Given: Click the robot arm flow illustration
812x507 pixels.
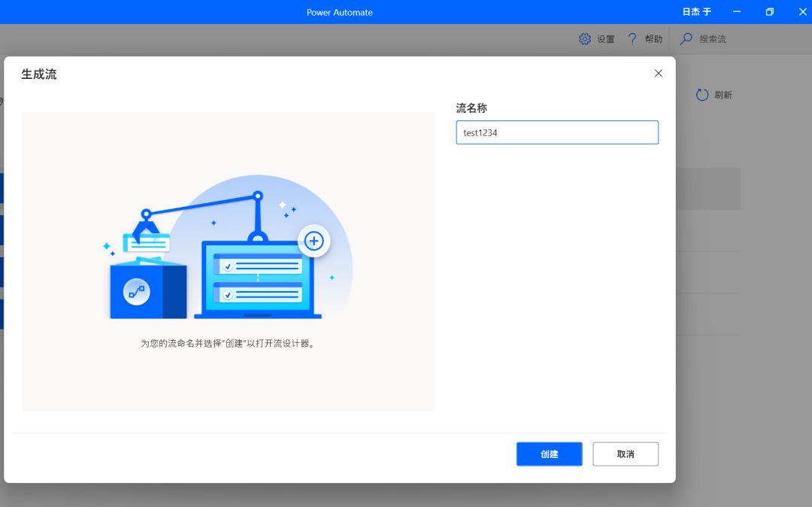Looking at the screenshot, I should pos(229,247).
